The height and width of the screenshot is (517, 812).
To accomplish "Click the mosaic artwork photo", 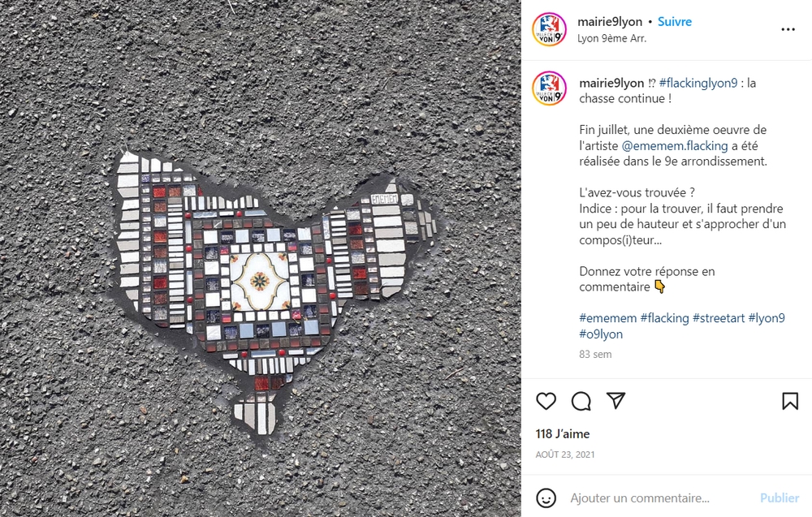I will tap(261, 258).
